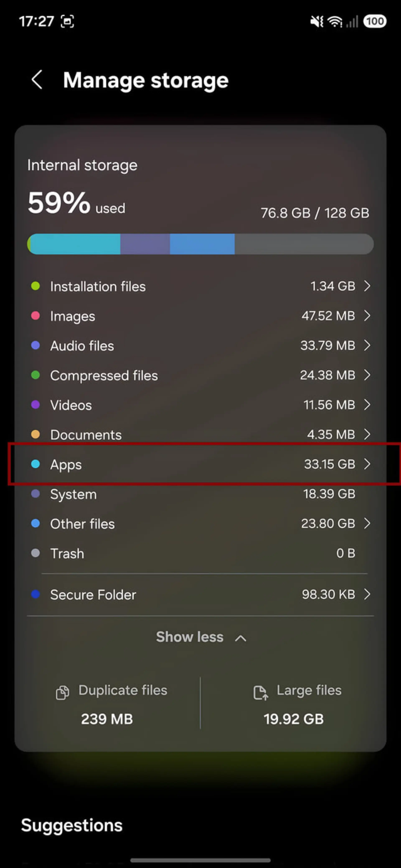Tap the muted sound status icon

coord(317,21)
